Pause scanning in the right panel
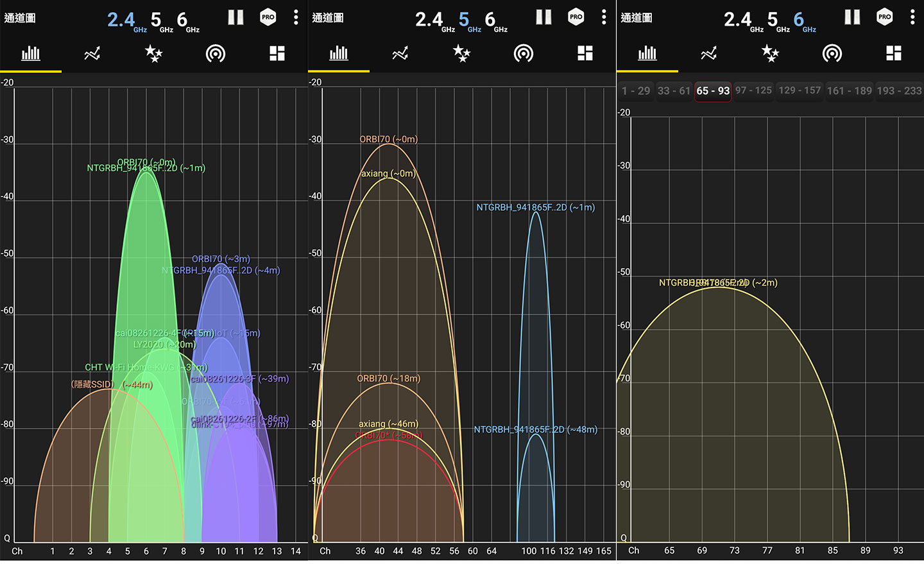 [x=852, y=17]
